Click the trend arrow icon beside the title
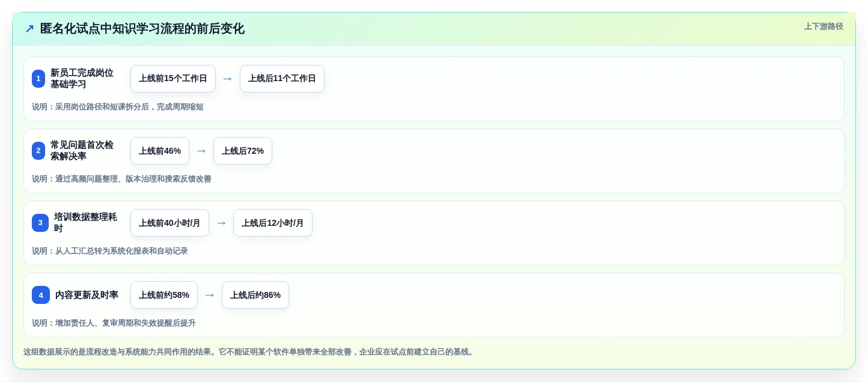 [x=29, y=29]
